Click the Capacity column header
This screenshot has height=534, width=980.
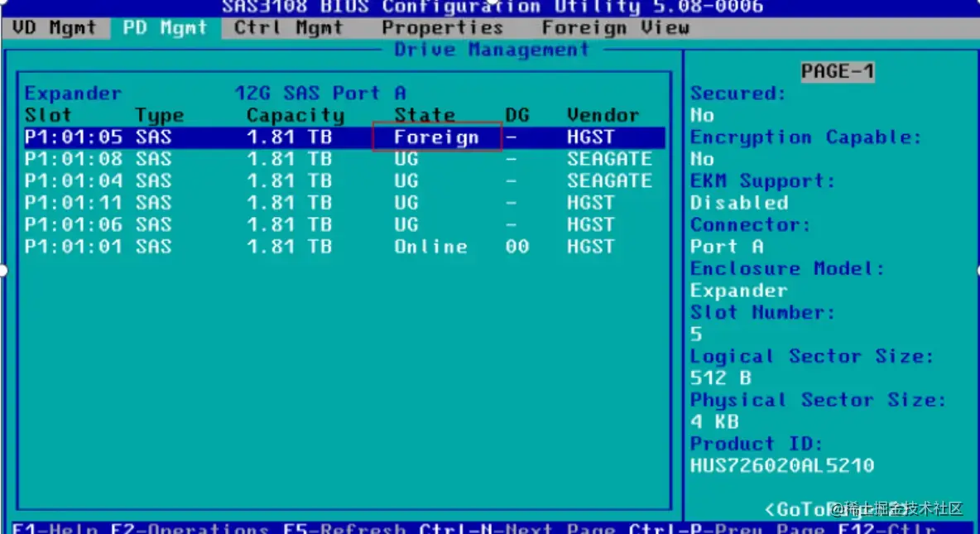click(295, 116)
